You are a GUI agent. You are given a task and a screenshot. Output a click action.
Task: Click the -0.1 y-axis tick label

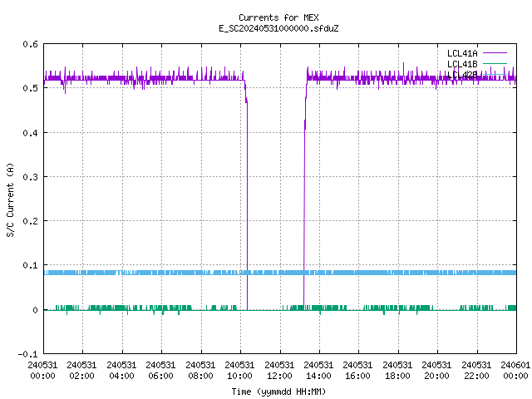[x=28, y=354]
